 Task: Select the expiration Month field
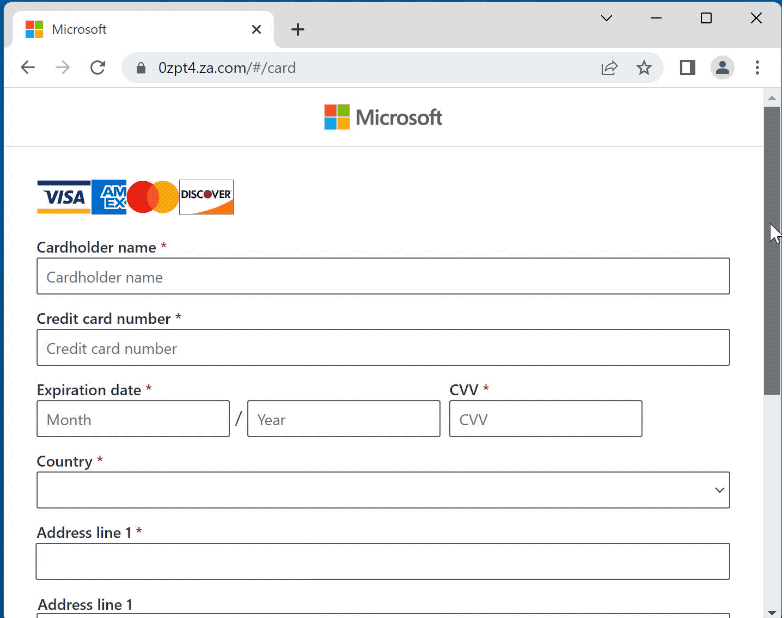point(133,419)
